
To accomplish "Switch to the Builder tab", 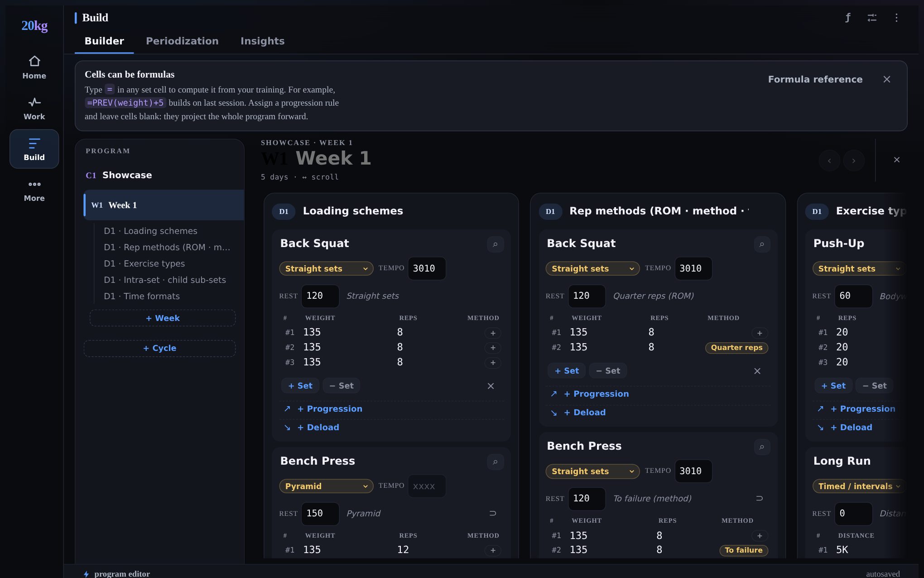I will pos(104,41).
